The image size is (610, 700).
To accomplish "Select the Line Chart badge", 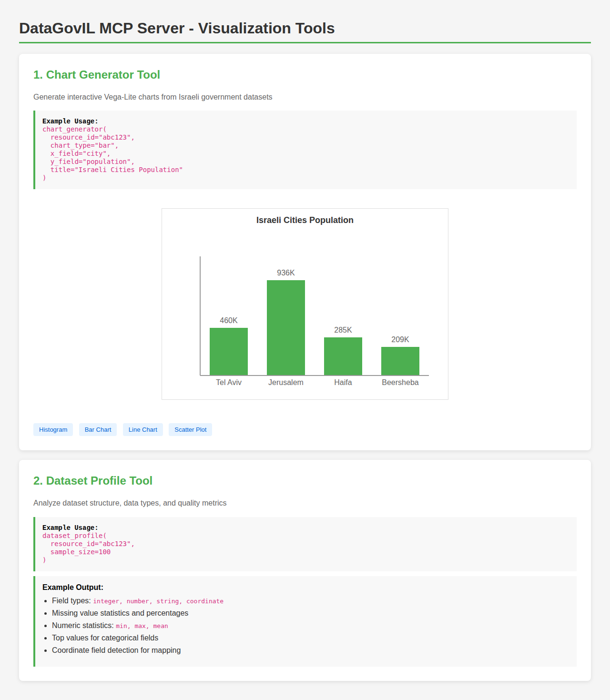I will point(142,429).
